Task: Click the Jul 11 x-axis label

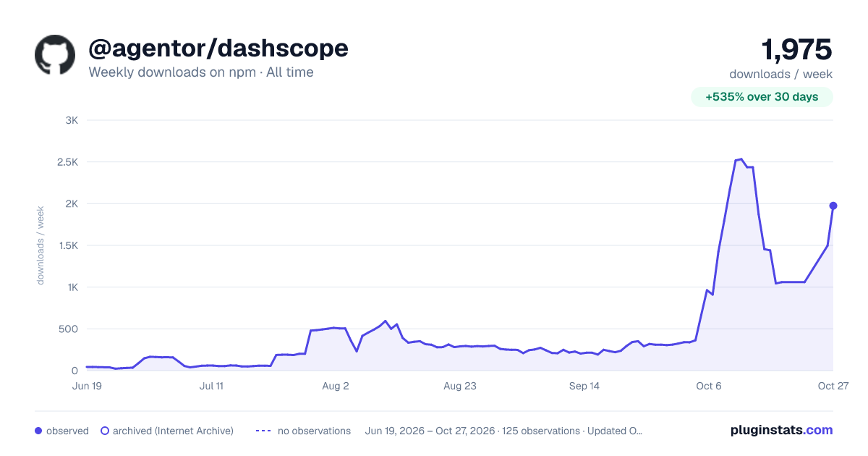Action: [211, 386]
